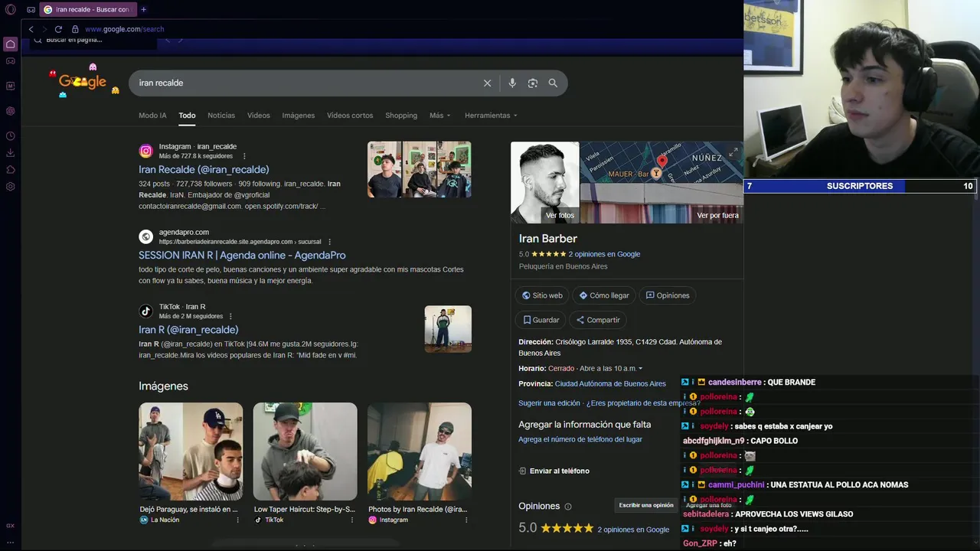Open options dots for TikTok result
The width and height of the screenshot is (980, 551).
[x=230, y=316]
